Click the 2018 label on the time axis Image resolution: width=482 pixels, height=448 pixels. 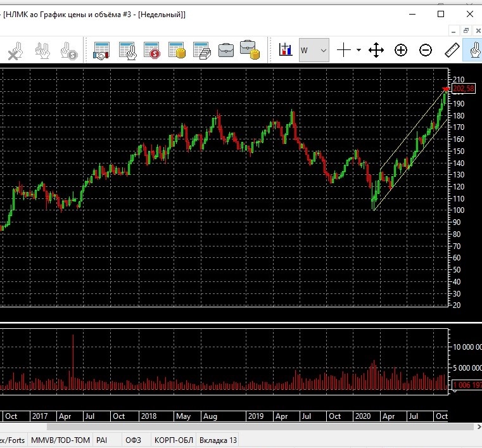(x=149, y=416)
